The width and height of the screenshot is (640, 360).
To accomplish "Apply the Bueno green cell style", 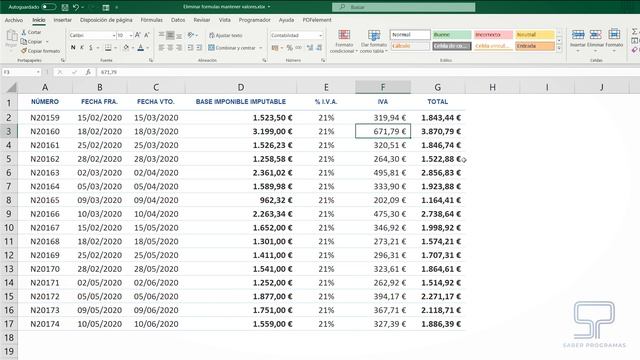I will point(452,35).
